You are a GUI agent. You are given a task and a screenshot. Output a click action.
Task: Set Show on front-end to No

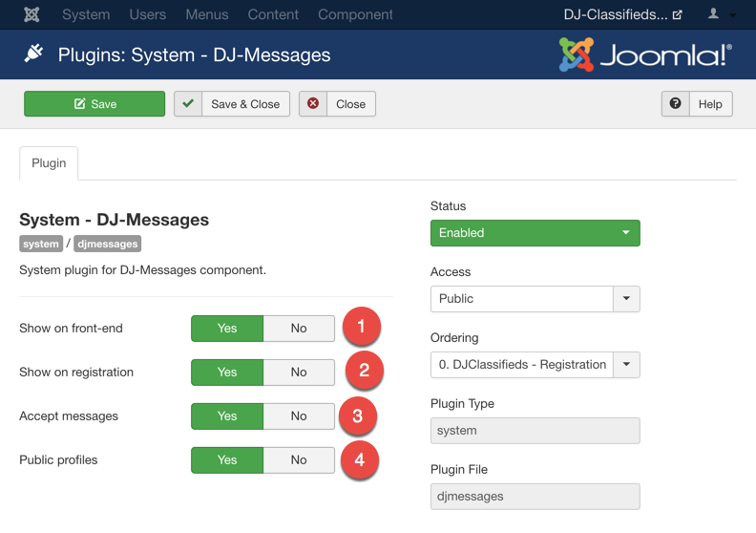pos(299,328)
